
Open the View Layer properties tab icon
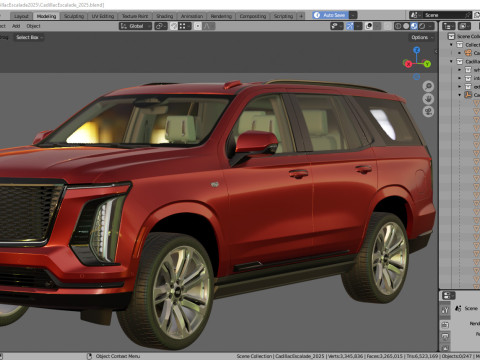click(x=445, y=348)
